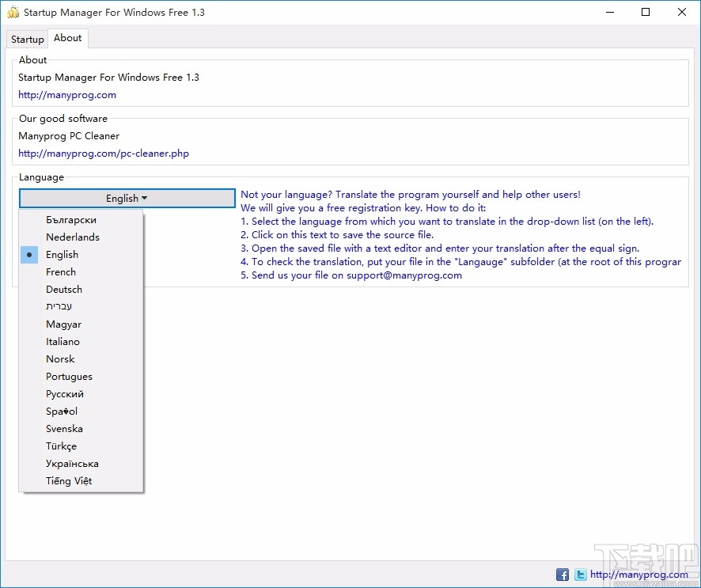Image resolution: width=701 pixels, height=588 pixels.
Task: Select French from the language list
Action: pos(61,271)
